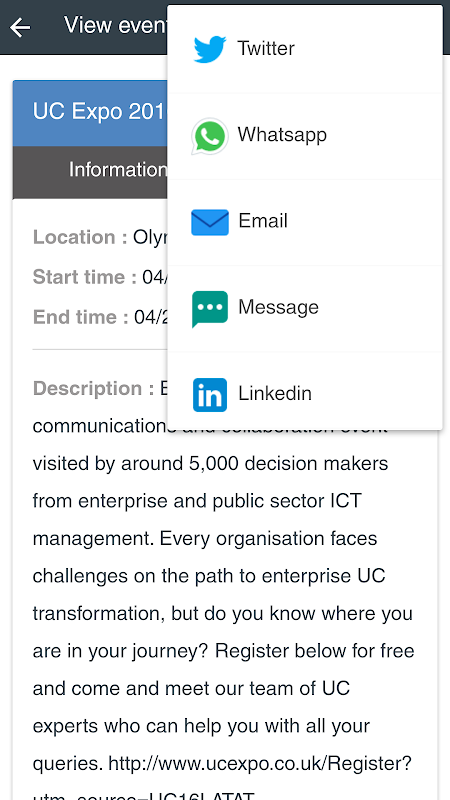This screenshot has height=800, width=450.
Task: Tap the Message speech bubble icon
Action: point(210,309)
